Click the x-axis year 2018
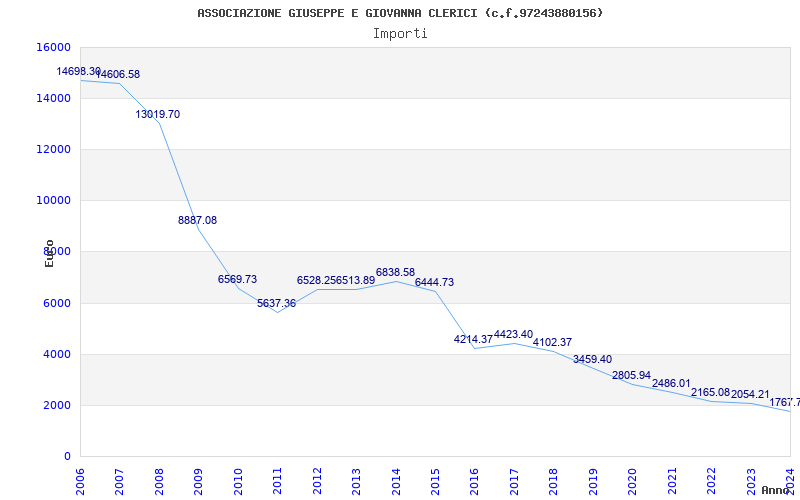 tap(554, 481)
